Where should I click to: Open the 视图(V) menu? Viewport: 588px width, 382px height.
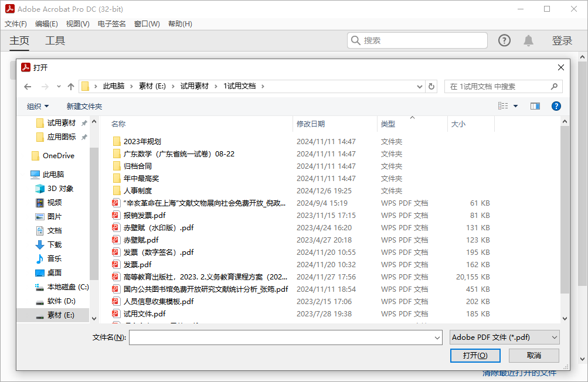77,24
